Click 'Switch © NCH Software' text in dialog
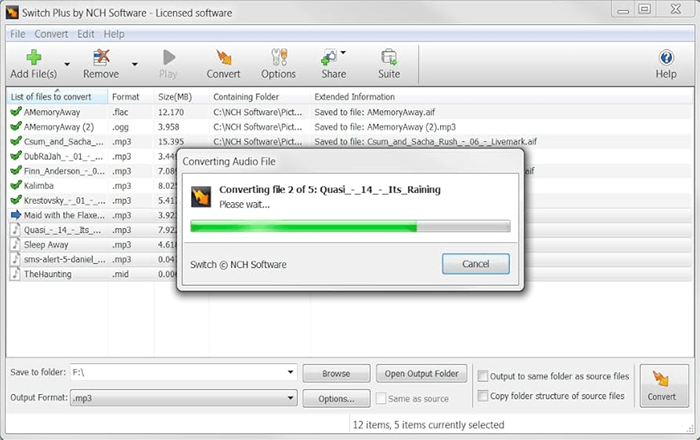The width and height of the screenshot is (700, 440). pyautogui.click(x=238, y=264)
